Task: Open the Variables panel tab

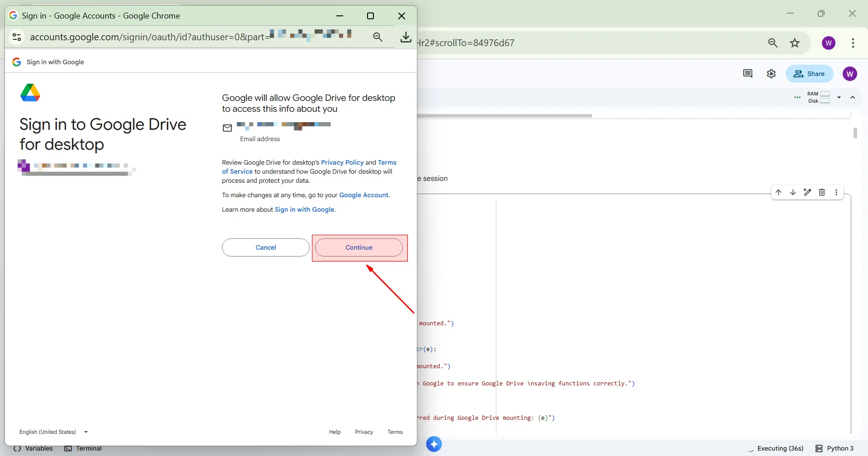Action: click(33, 448)
